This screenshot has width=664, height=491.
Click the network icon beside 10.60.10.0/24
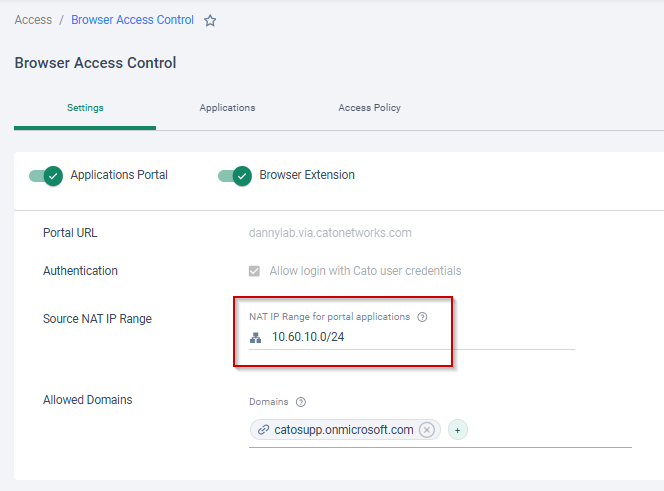[255, 338]
